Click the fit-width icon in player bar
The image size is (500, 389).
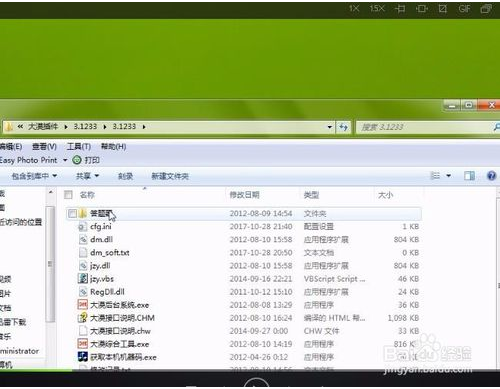422,9
